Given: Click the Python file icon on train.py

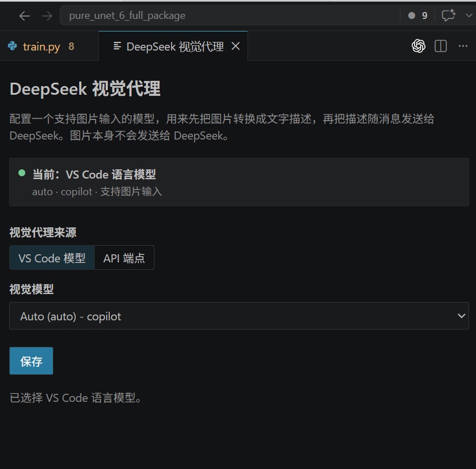Looking at the screenshot, I should click(x=13, y=46).
